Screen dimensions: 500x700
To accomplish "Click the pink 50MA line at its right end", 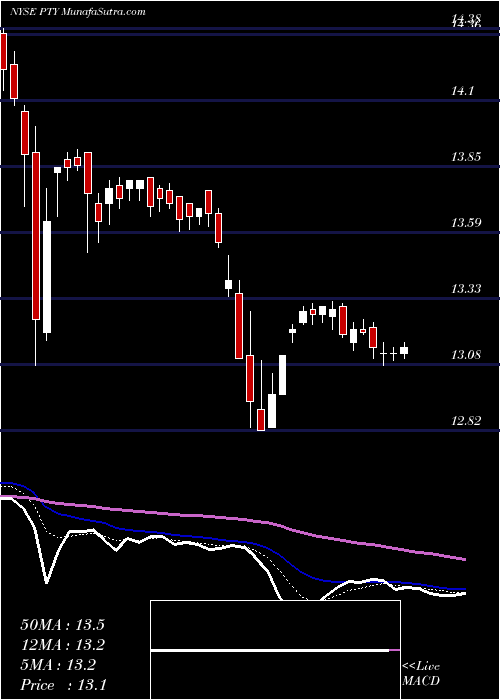I will point(464,559).
